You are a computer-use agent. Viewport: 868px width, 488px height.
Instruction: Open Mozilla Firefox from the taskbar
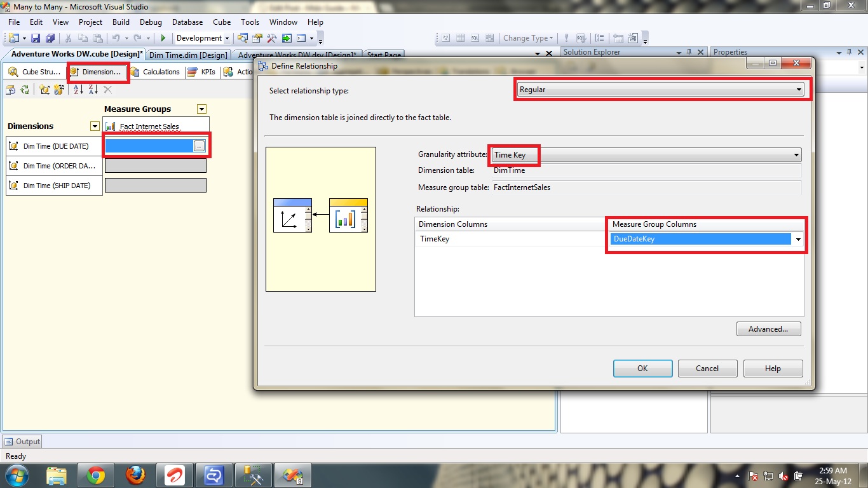tap(135, 475)
